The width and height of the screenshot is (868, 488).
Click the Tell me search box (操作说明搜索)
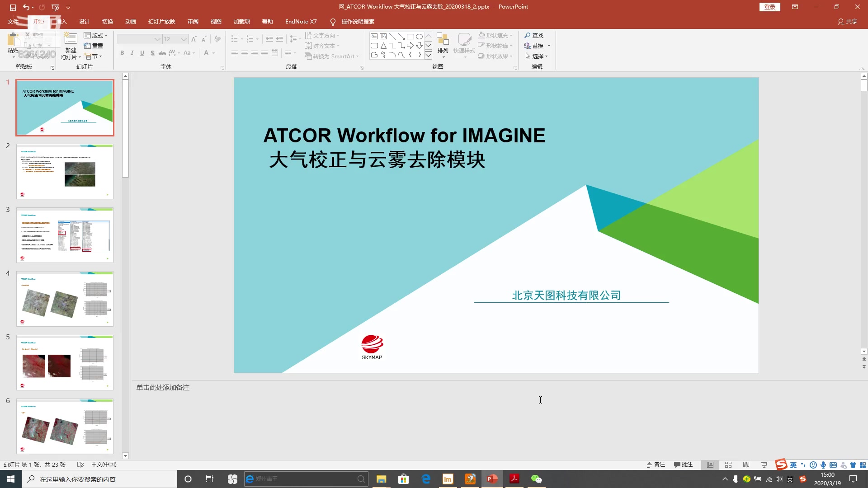click(x=353, y=21)
